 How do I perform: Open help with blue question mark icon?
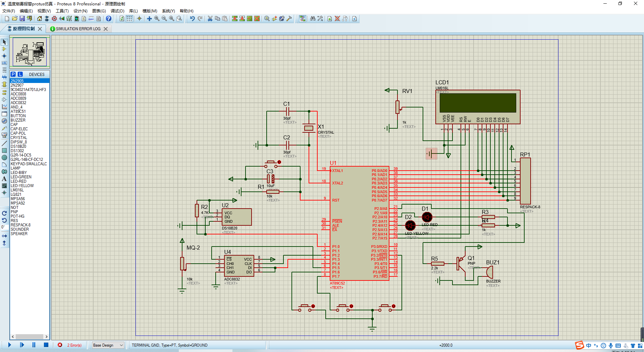tap(109, 18)
